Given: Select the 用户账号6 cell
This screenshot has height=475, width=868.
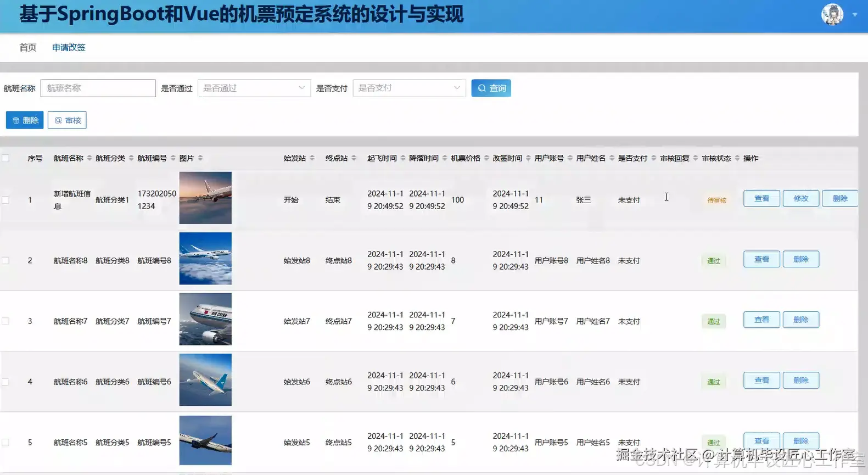Looking at the screenshot, I should [x=551, y=382].
